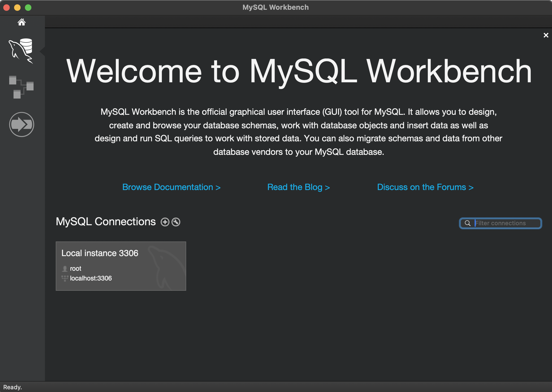The image size is (552, 392).
Task: Click the Welcome to MySQL Workbench title
Action: pos(299,71)
